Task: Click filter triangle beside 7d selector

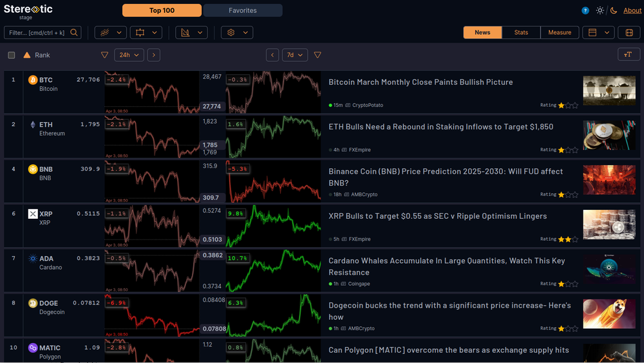Action: (317, 55)
